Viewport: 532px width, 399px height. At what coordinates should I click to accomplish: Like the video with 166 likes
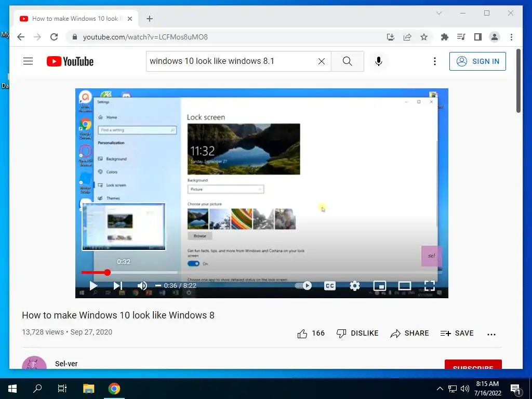pyautogui.click(x=311, y=333)
